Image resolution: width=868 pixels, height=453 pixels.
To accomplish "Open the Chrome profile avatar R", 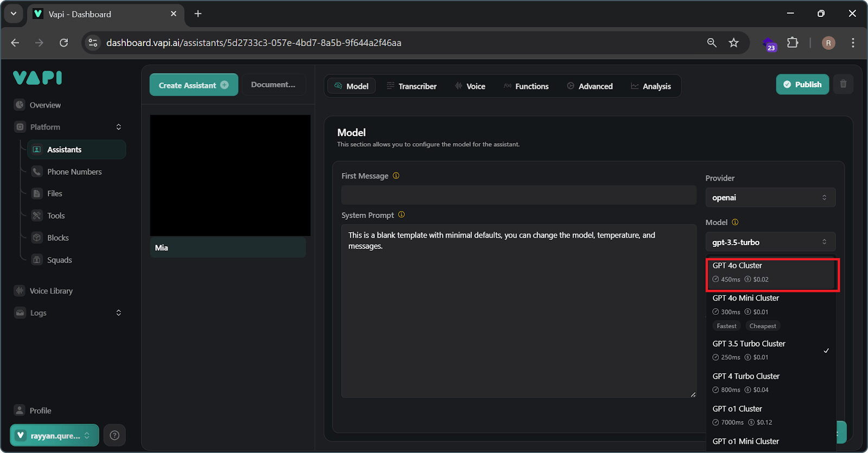I will point(828,43).
